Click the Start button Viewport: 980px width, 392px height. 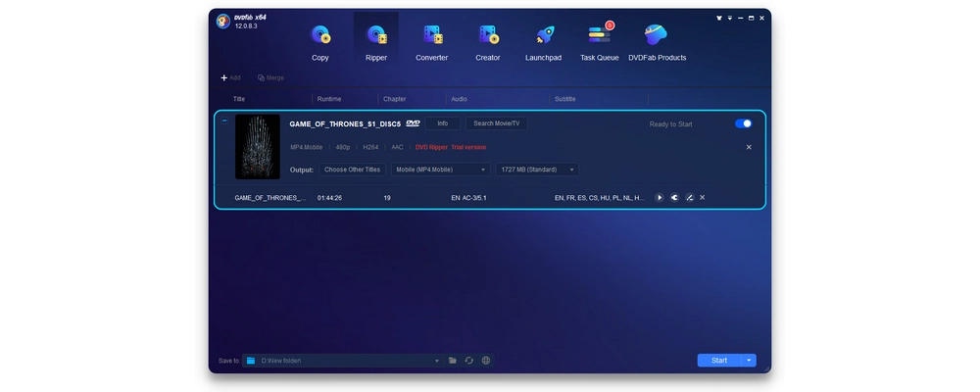(x=719, y=361)
